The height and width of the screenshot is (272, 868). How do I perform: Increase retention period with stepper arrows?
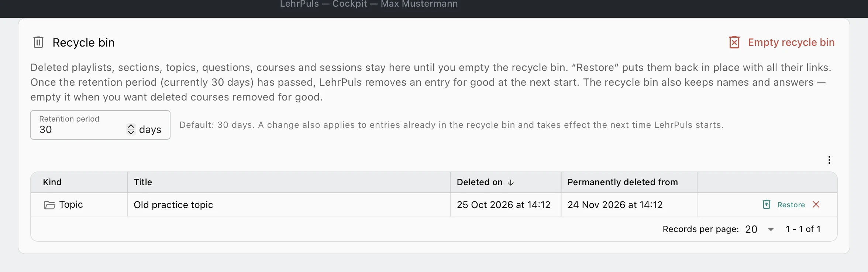tap(131, 126)
